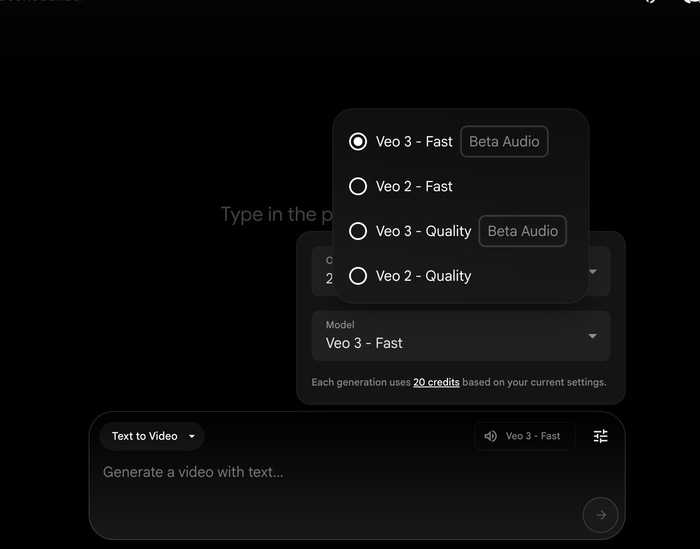
Task: Click the caret arrow next to Text to Video
Action: click(192, 436)
